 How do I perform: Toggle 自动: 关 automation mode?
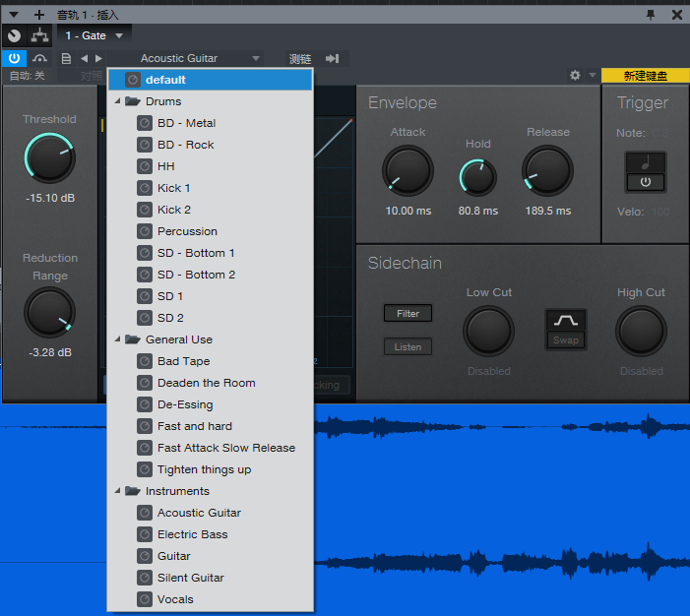click(x=28, y=76)
